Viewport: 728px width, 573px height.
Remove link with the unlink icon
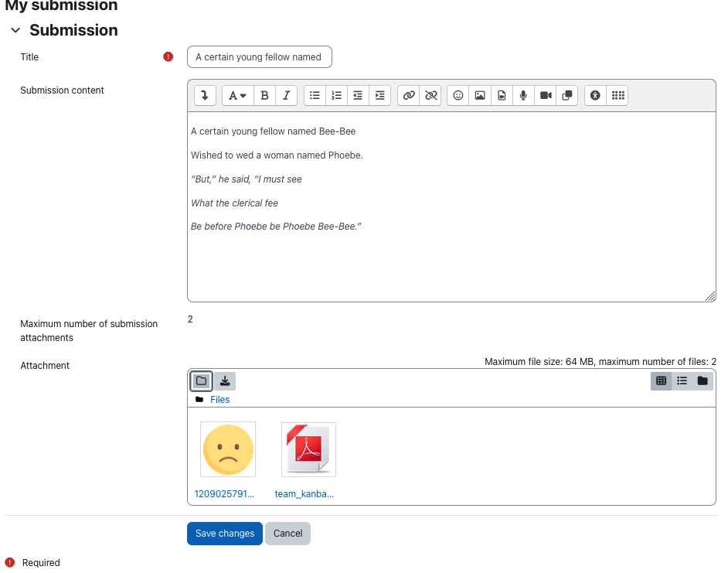430,96
